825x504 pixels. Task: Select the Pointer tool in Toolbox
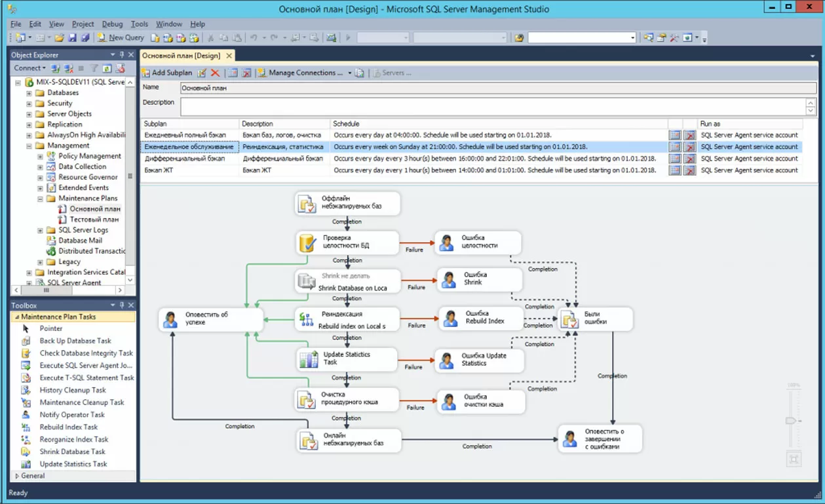[x=51, y=329]
